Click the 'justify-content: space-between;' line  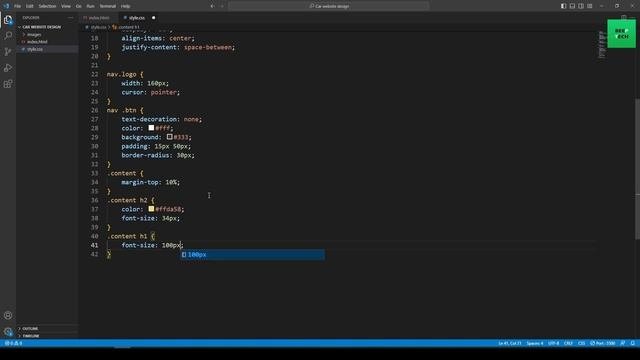click(178, 47)
